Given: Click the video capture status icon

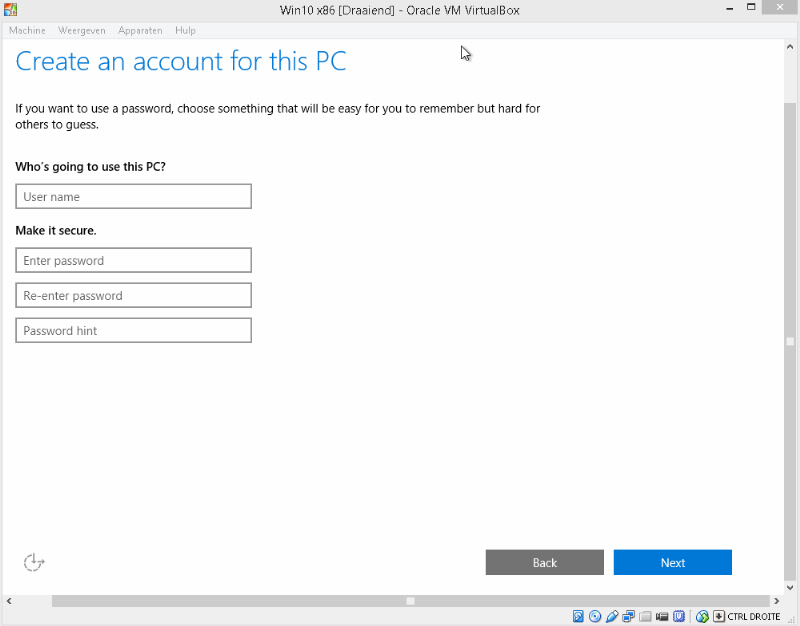Looking at the screenshot, I should point(662,616).
